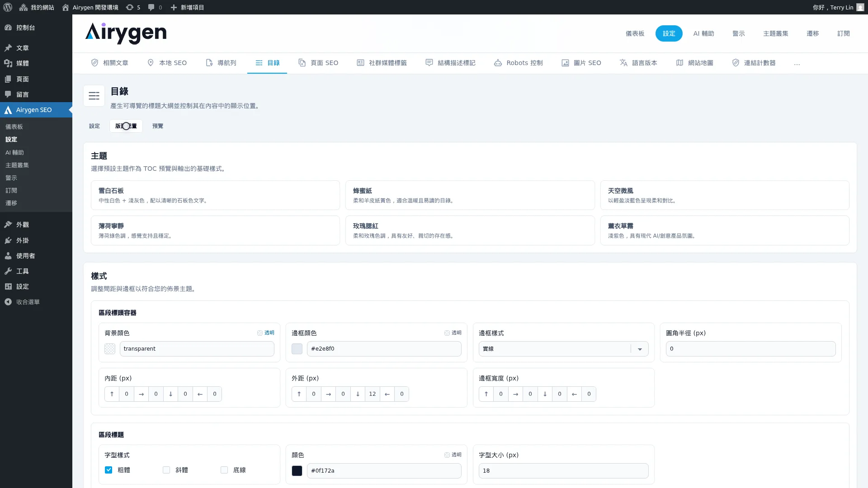Switch to 結構描述標記 tab
The height and width of the screenshot is (488, 868).
tap(450, 63)
